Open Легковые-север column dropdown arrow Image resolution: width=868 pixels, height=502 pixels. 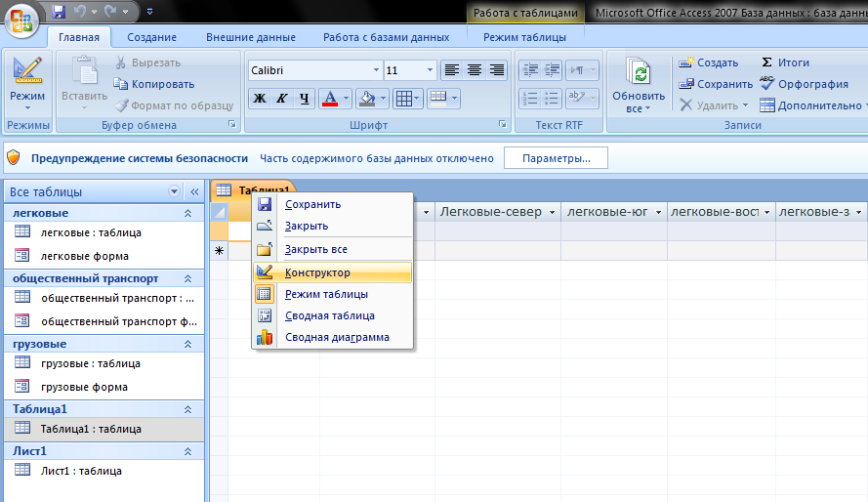(552, 213)
